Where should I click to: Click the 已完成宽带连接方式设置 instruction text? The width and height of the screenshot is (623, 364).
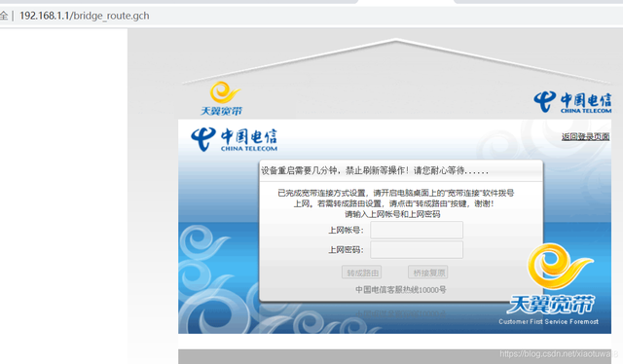(396, 199)
